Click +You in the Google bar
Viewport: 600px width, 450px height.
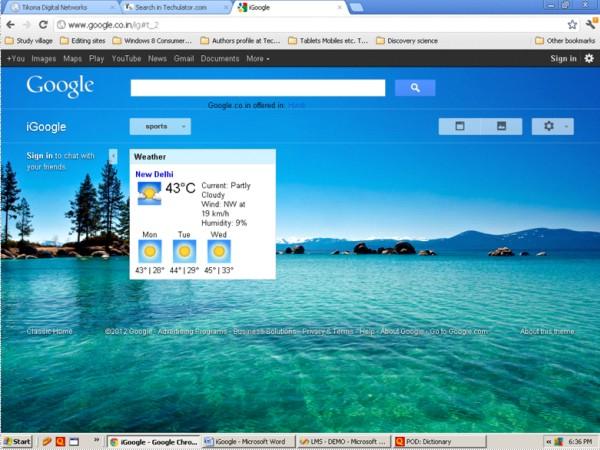coord(16,59)
